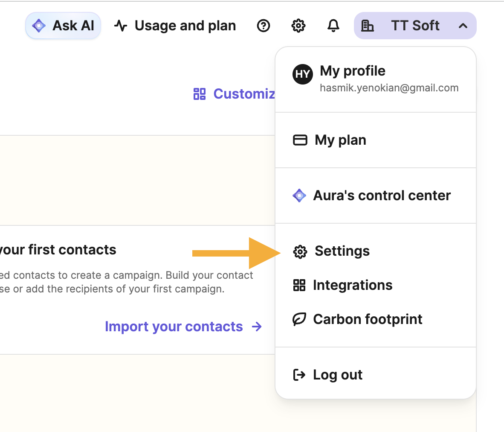504x432 pixels.
Task: Click the Customize dashboard link
Action: 234,94
